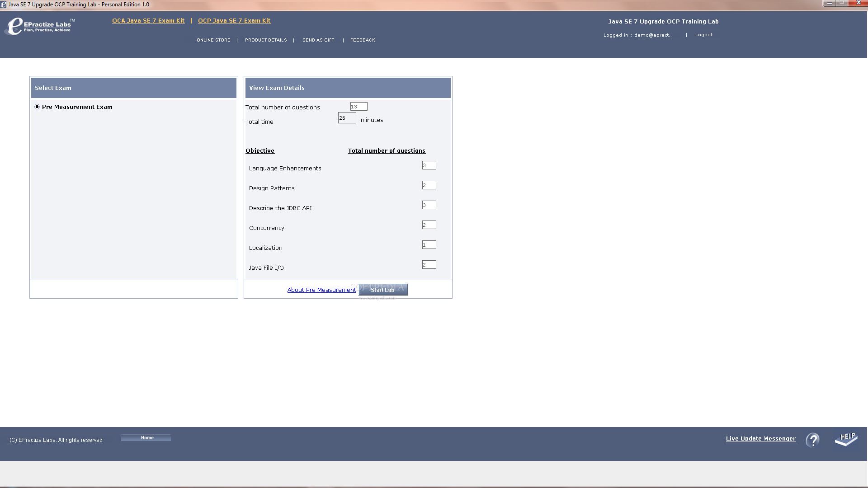Open the HELP book icon

tap(846, 439)
